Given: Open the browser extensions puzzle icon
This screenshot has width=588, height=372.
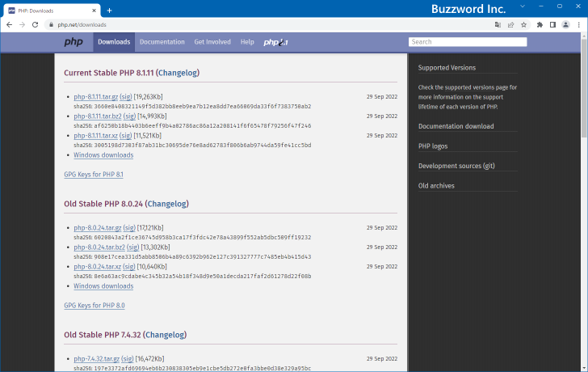Looking at the screenshot, I should (540, 24).
